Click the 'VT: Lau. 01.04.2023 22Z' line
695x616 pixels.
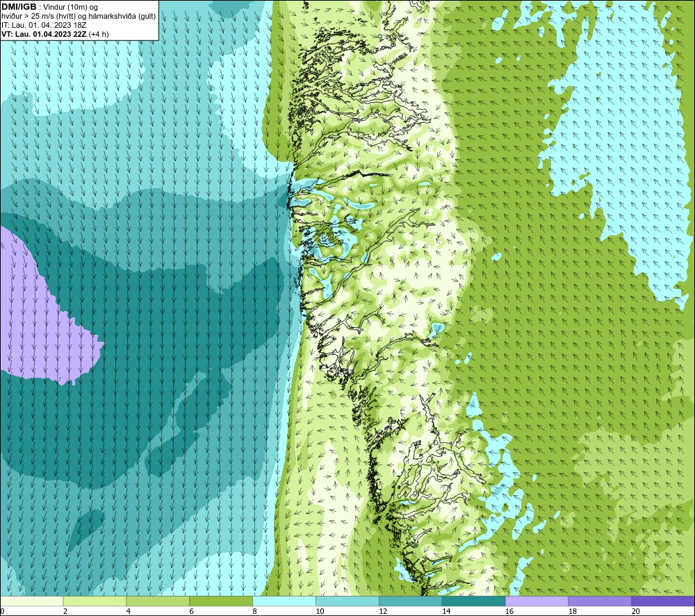(x=55, y=33)
